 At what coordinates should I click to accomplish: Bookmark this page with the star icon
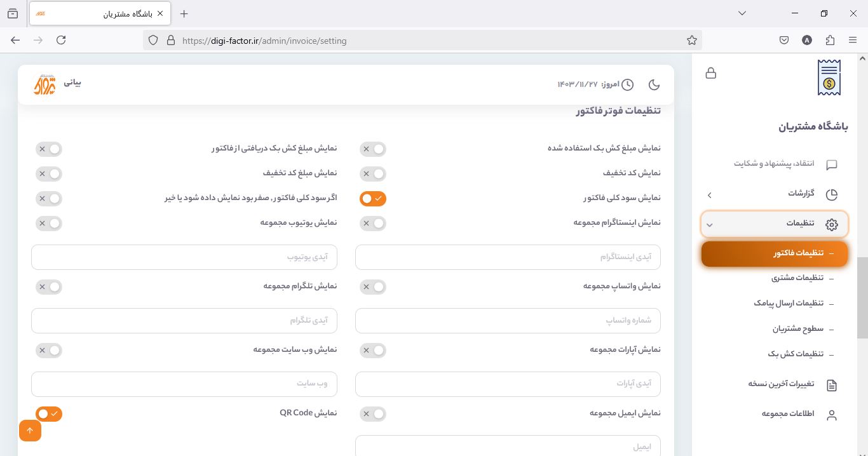point(692,40)
